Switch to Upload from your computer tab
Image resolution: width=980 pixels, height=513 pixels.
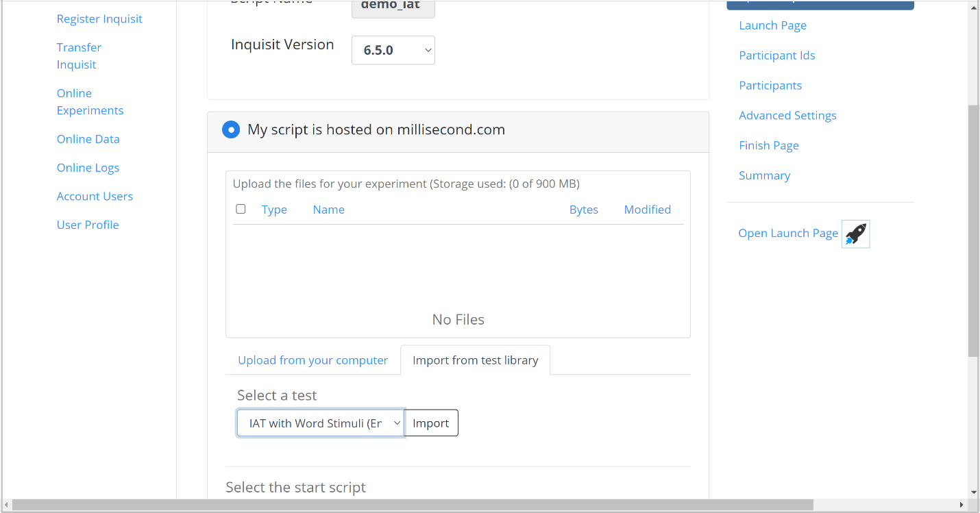tap(313, 360)
